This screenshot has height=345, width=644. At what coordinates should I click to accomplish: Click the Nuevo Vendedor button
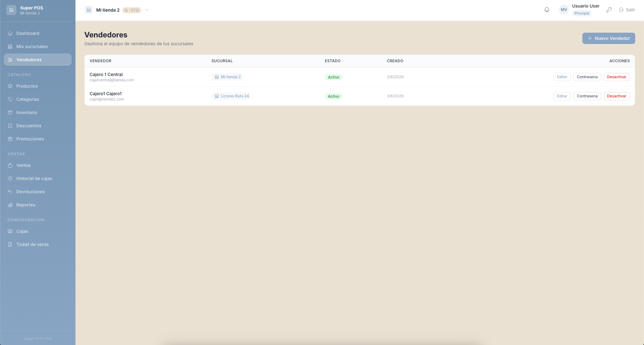coord(608,38)
